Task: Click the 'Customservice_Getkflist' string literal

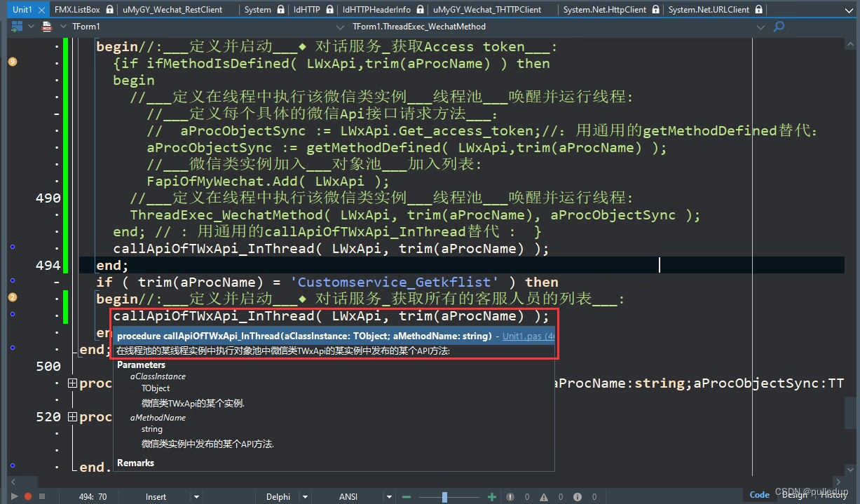Action: [395, 282]
